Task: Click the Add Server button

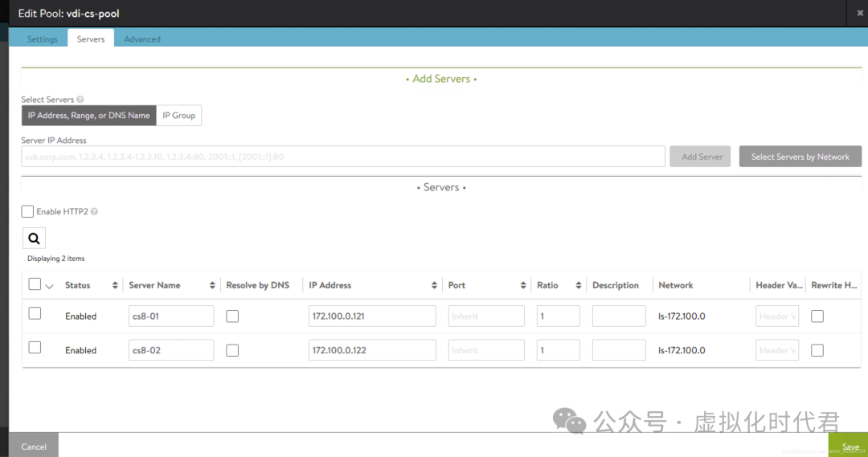Action: [x=700, y=157]
